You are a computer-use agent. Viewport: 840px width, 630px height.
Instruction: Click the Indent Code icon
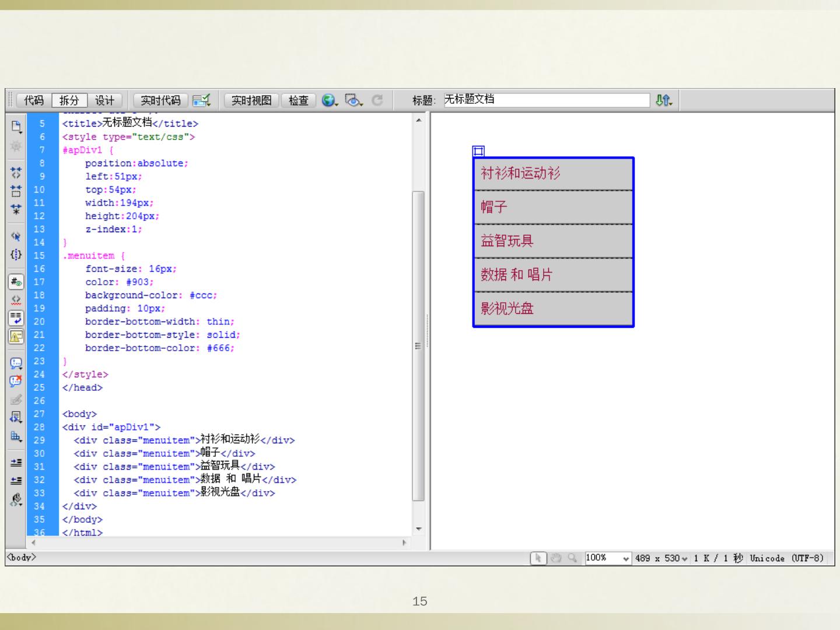16,462
